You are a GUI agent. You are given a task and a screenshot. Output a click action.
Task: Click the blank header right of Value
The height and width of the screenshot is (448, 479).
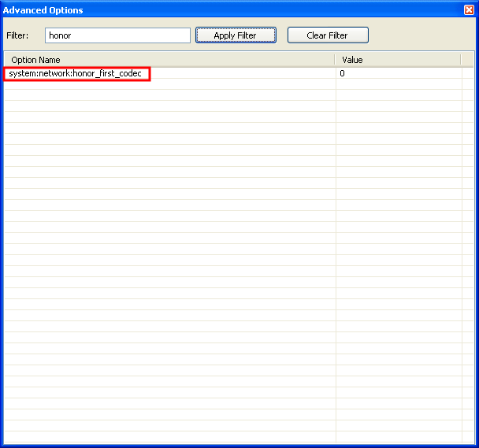[x=468, y=60]
